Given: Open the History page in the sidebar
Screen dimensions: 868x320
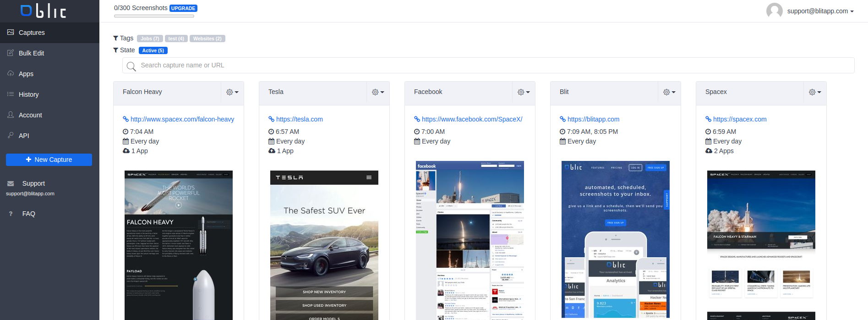Looking at the screenshot, I should click(28, 94).
